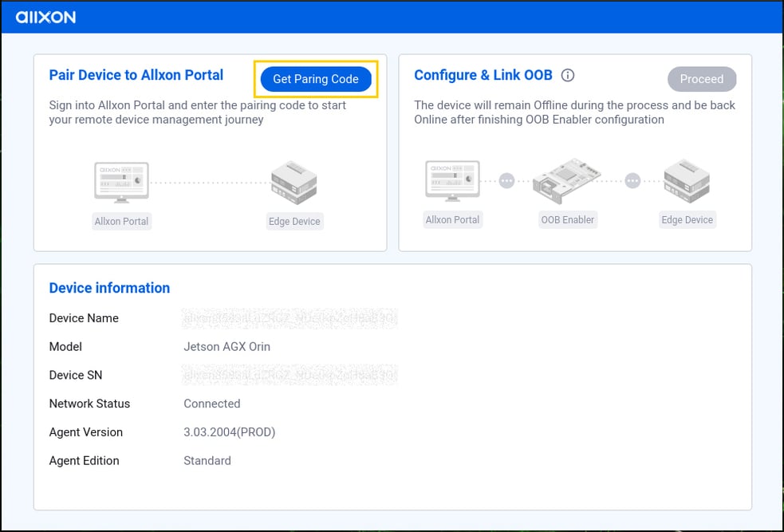Select the OOB Enabler circuit board icon
This screenshot has width=784, height=532.
(567, 180)
